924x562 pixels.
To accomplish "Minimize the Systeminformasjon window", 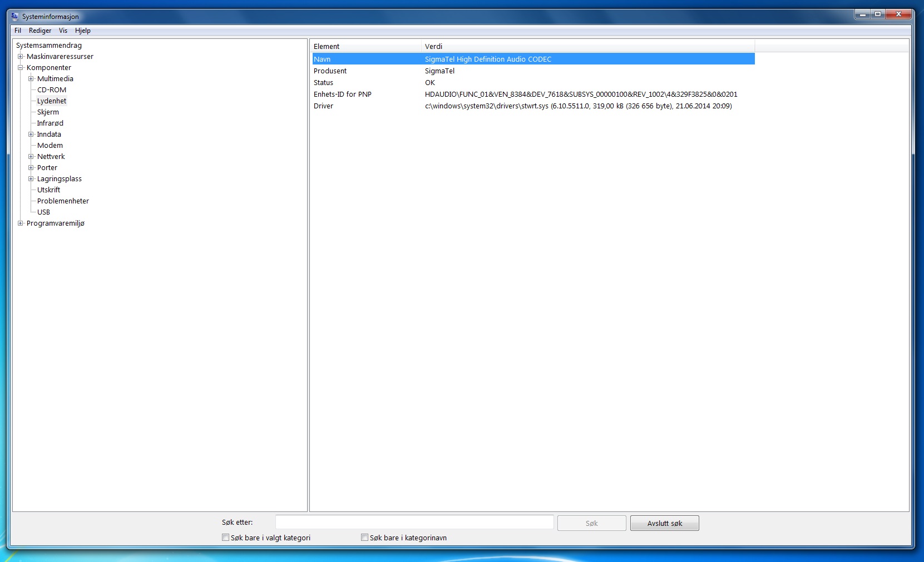I will pos(863,14).
